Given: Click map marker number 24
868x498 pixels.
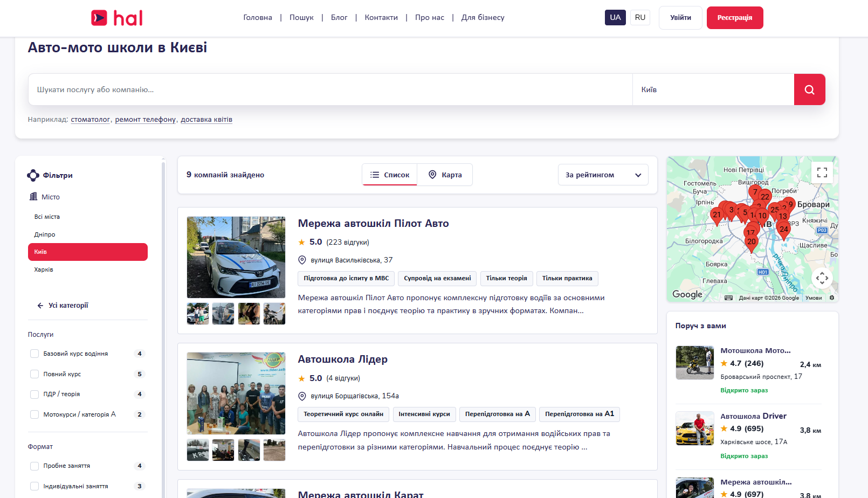Looking at the screenshot, I should 784,231.
